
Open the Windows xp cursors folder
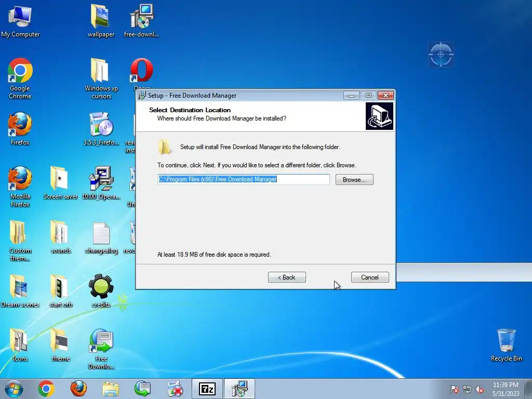(x=101, y=79)
